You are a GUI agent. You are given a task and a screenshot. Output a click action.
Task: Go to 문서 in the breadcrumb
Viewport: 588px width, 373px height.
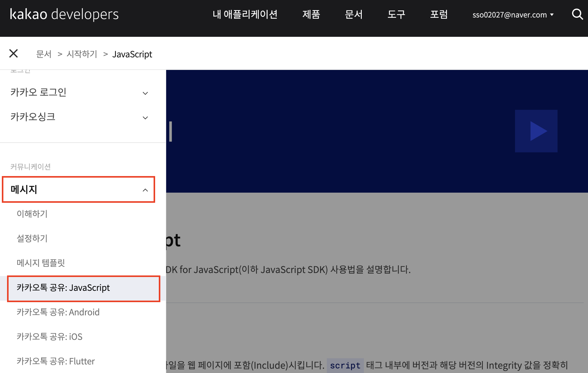click(44, 54)
